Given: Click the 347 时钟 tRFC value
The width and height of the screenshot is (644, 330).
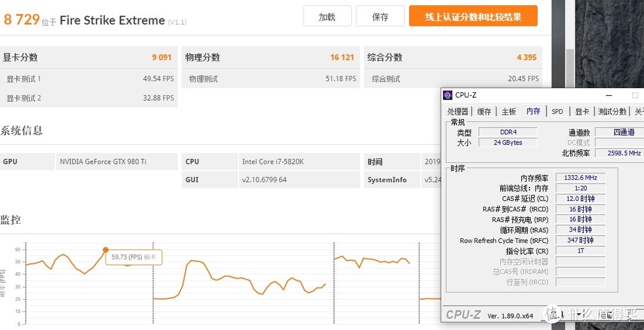Looking at the screenshot, I should click(x=580, y=240).
